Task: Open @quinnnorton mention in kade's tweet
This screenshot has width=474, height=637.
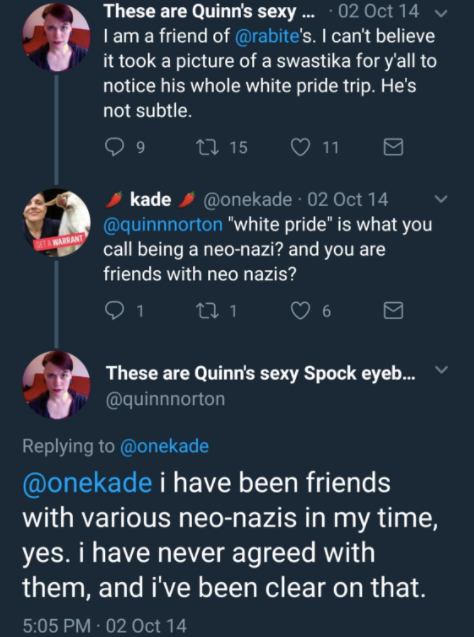Action: [163, 225]
